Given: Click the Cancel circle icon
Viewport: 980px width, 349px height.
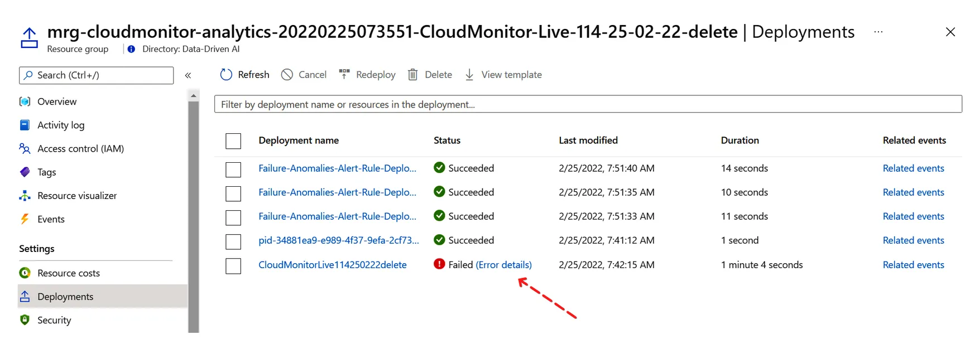Looking at the screenshot, I should pos(287,75).
